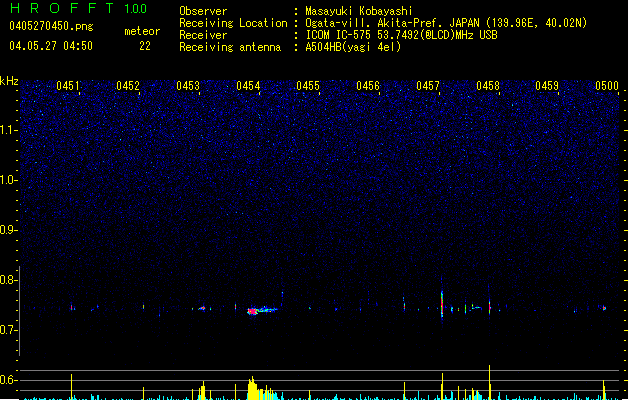Click the Observer name Masayuki Kobayashi

click(x=358, y=11)
